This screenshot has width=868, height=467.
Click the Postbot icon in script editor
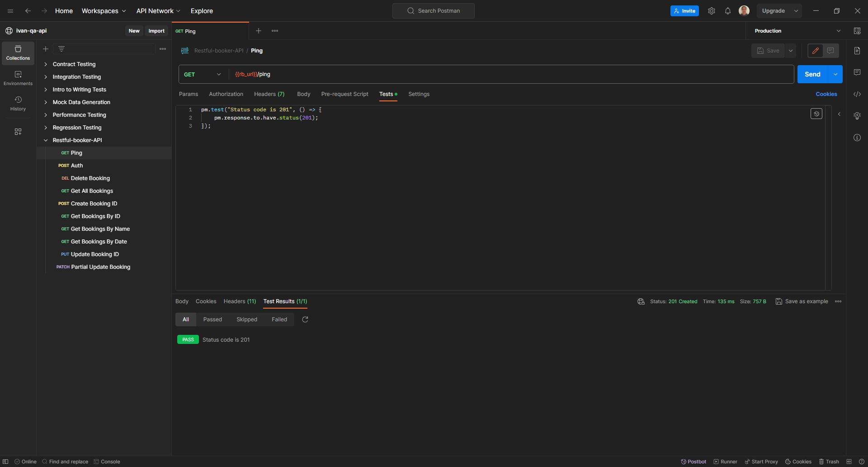tap(816, 114)
